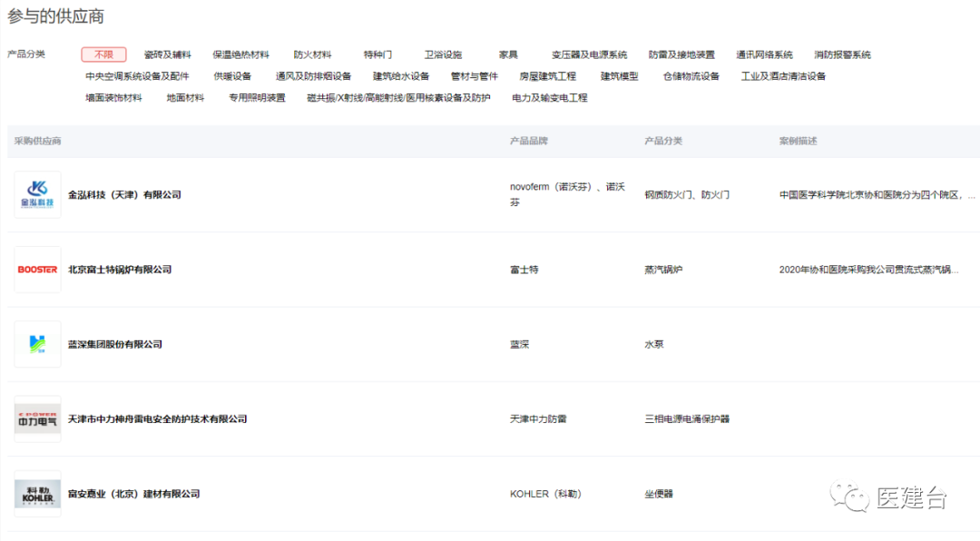The height and width of the screenshot is (541, 980).
Task: Select the 家具 filter tag
Action: [508, 54]
